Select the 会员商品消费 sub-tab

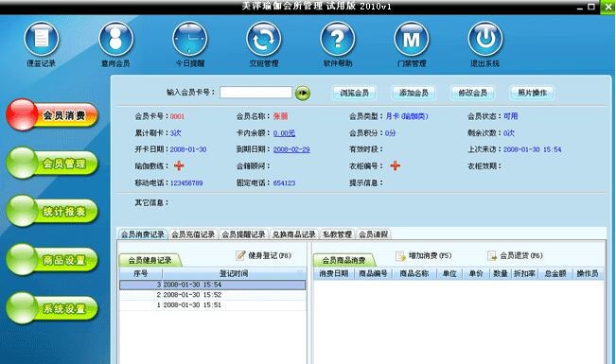point(344,260)
